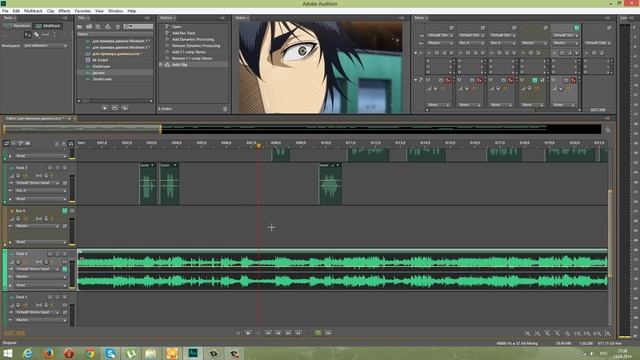The height and width of the screenshot is (360, 640).
Task: Open the Multitrack menu
Action: point(33,11)
